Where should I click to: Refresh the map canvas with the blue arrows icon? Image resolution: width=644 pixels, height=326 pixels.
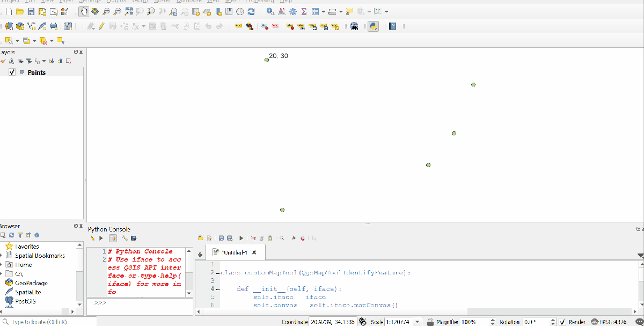pyautogui.click(x=252, y=11)
